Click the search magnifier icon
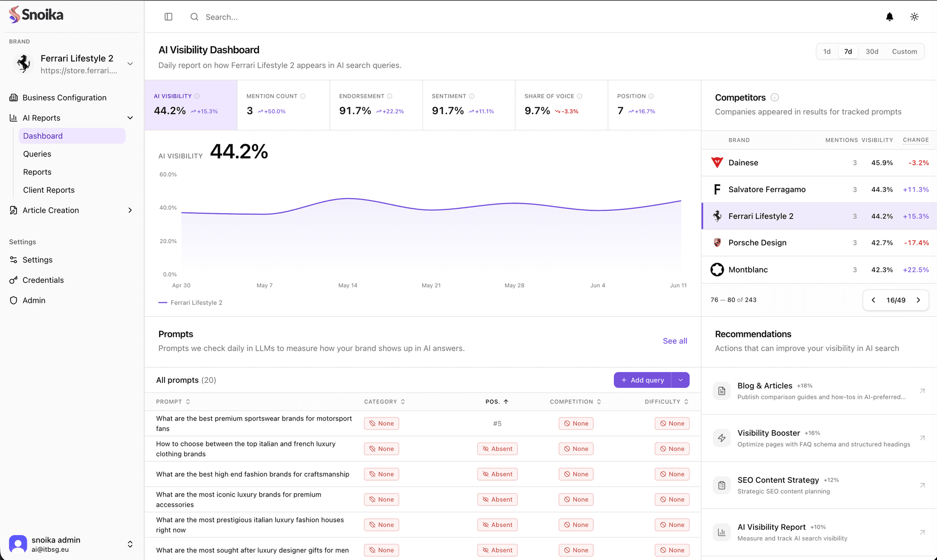Image resolution: width=937 pixels, height=560 pixels. [194, 17]
